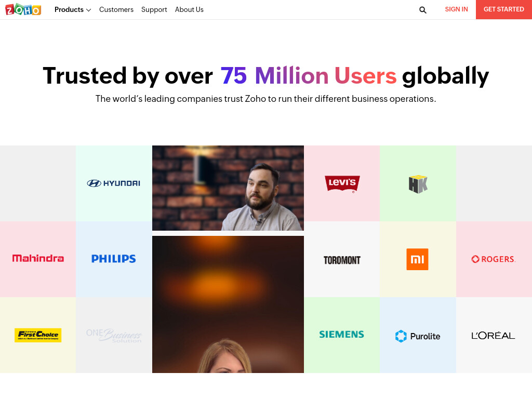
Task: Go to the Support menu item
Action: (x=154, y=9)
